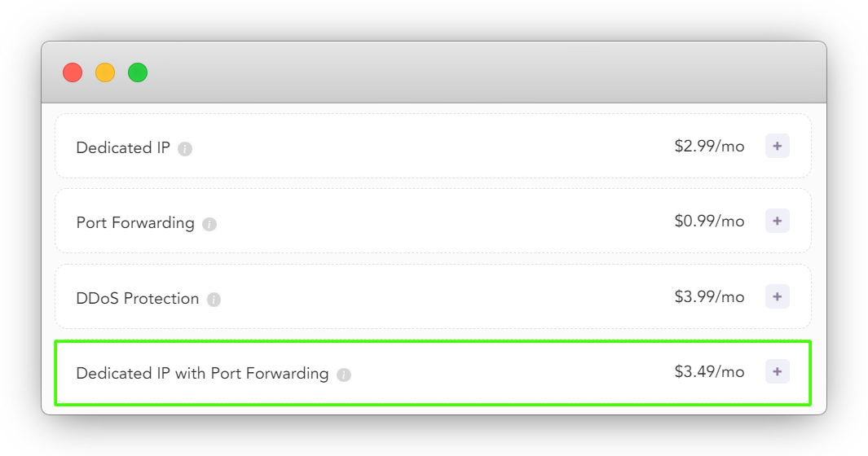Select the Dedicated IP label text
This screenshot has width=868, height=456.
[x=123, y=147]
